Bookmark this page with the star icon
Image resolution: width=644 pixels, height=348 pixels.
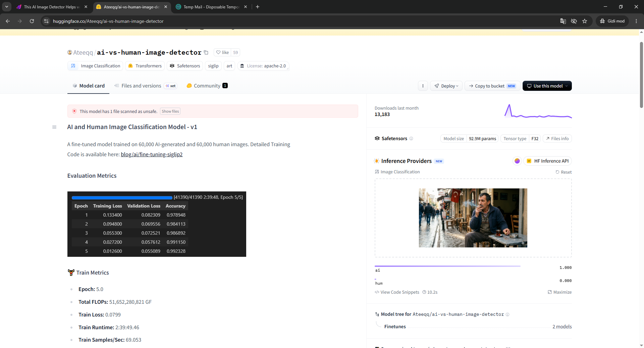point(585,21)
